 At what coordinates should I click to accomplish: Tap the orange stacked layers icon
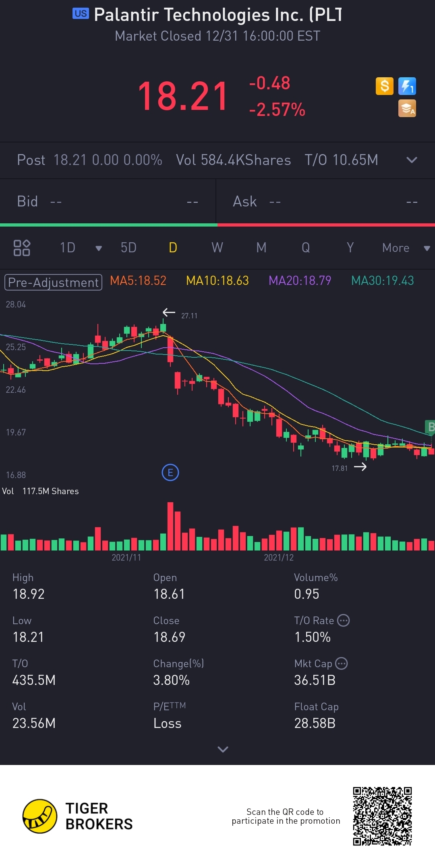tap(407, 109)
